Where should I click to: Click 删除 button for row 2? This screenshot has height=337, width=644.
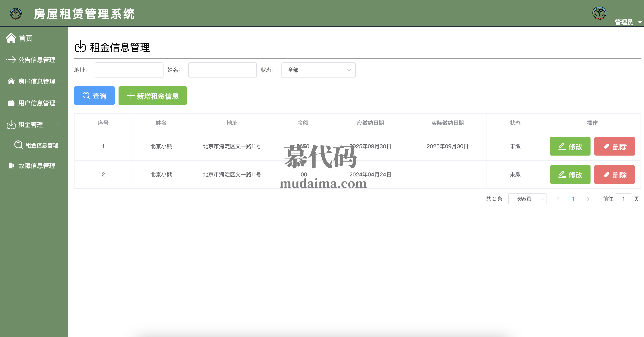(x=614, y=175)
